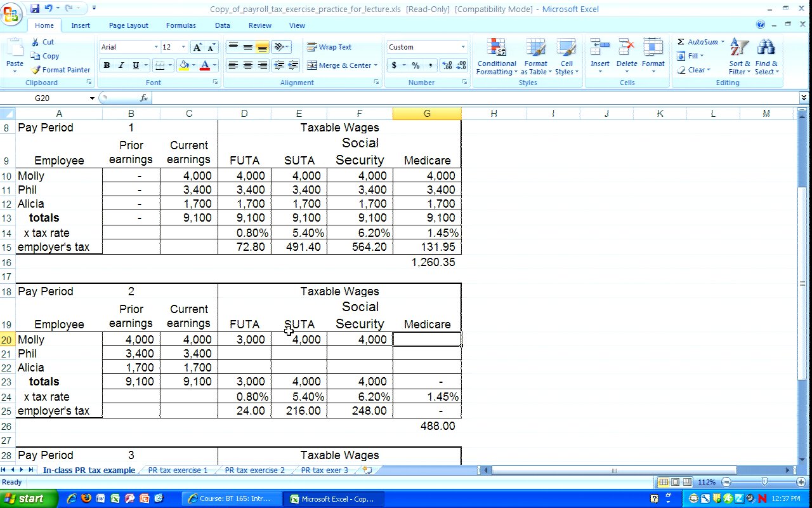Click the Cut scissors icon
The width and height of the screenshot is (812, 508).
36,42
